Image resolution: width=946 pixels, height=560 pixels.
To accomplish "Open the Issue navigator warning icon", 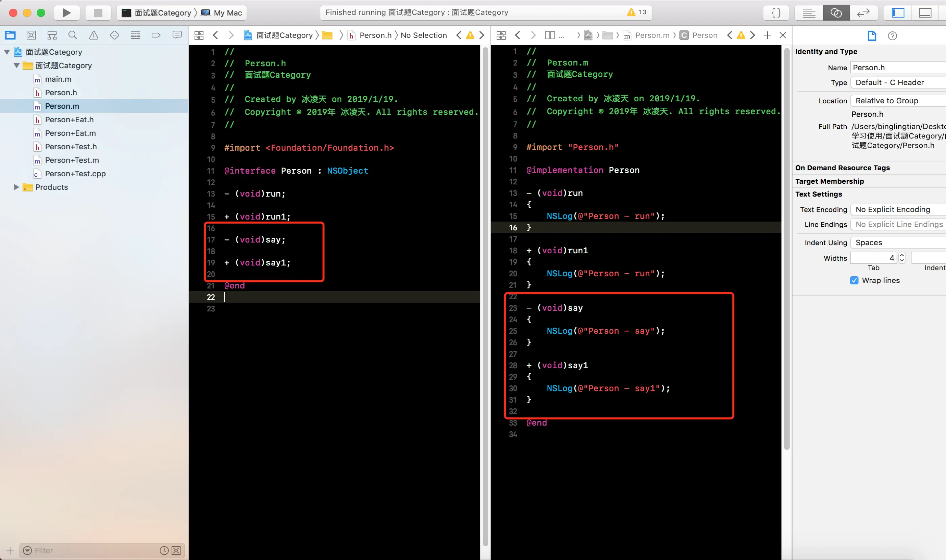I will pyautogui.click(x=94, y=35).
